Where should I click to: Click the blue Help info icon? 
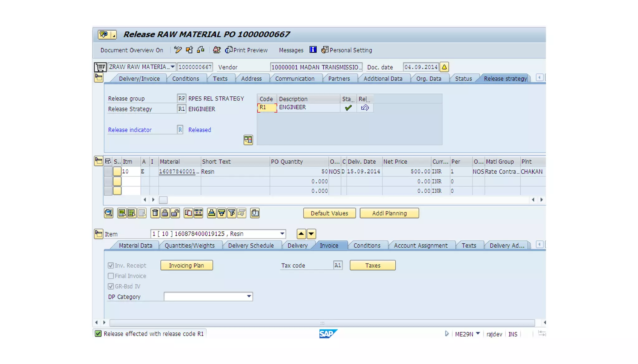(313, 50)
